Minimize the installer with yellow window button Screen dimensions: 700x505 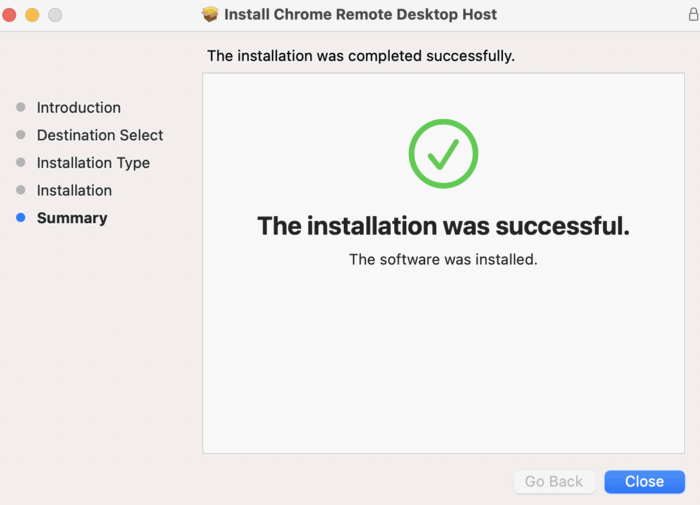pyautogui.click(x=32, y=15)
